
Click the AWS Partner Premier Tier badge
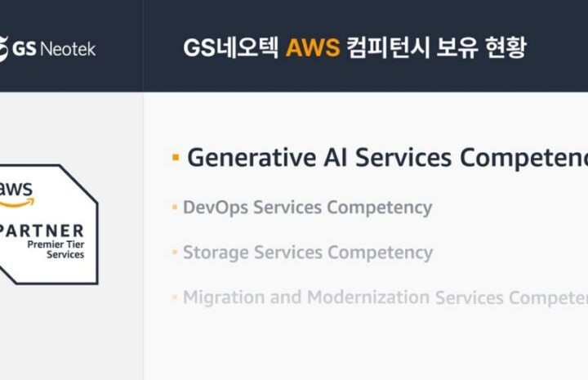pos(49,225)
